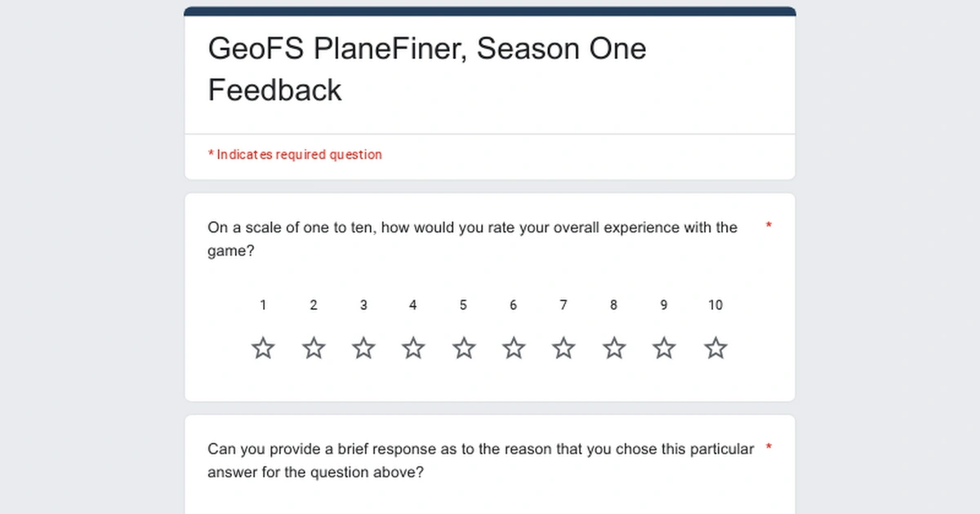This screenshot has height=514, width=980.
Task: Click the number 10 label on the scale
Action: click(x=715, y=304)
